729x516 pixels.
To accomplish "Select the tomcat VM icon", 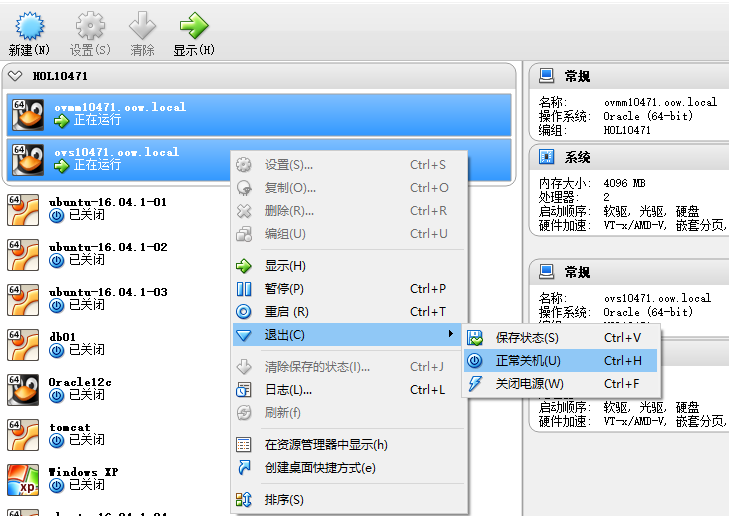I will pos(23,435).
